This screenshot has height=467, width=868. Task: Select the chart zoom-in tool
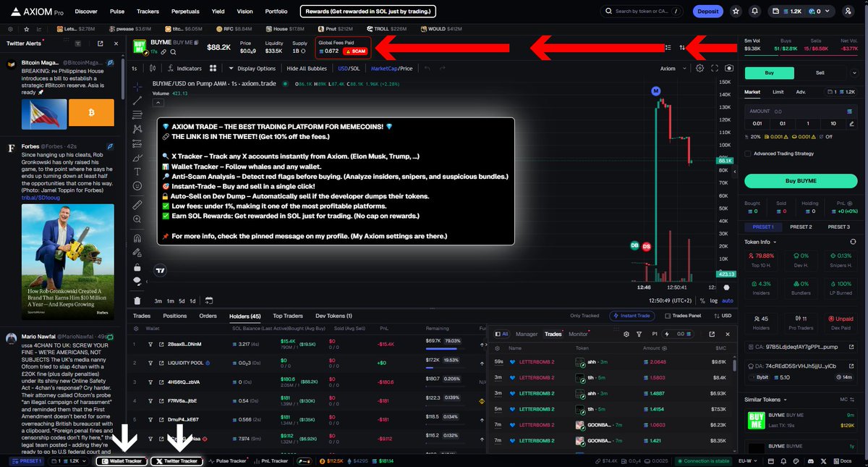tap(137, 219)
